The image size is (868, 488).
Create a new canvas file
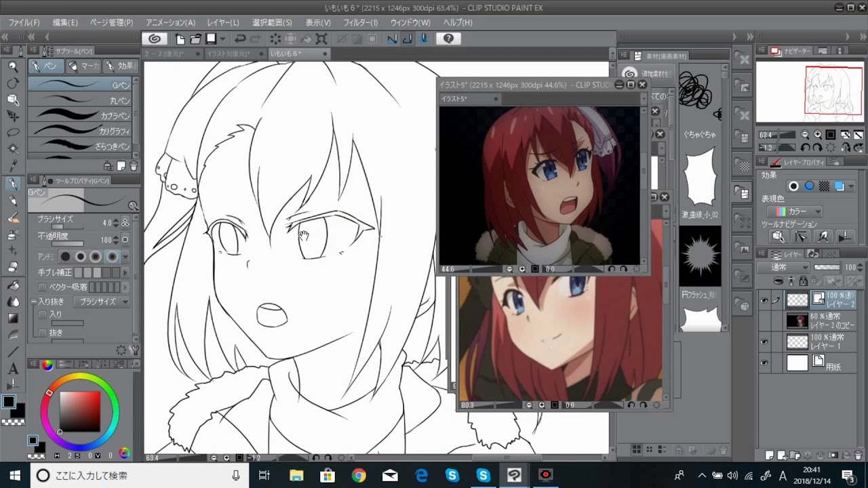click(180, 39)
